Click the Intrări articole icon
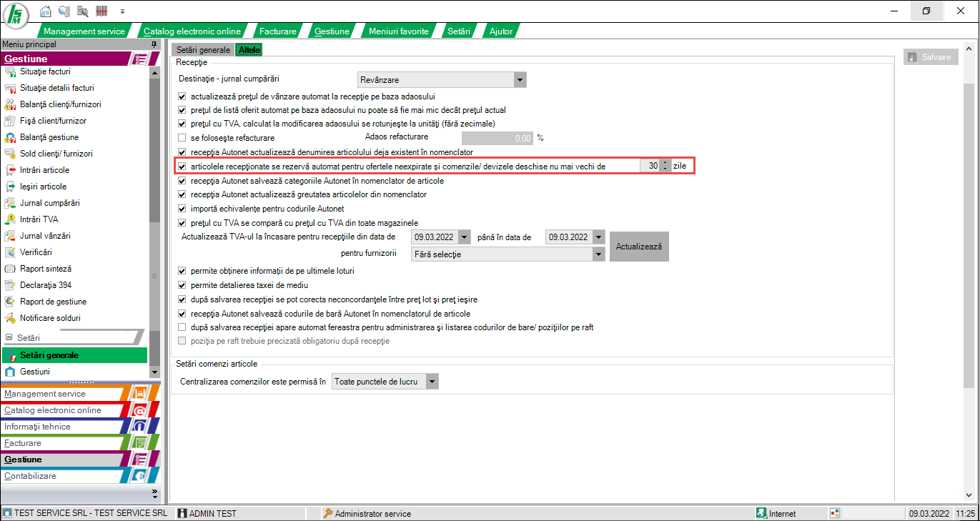 click(10, 170)
